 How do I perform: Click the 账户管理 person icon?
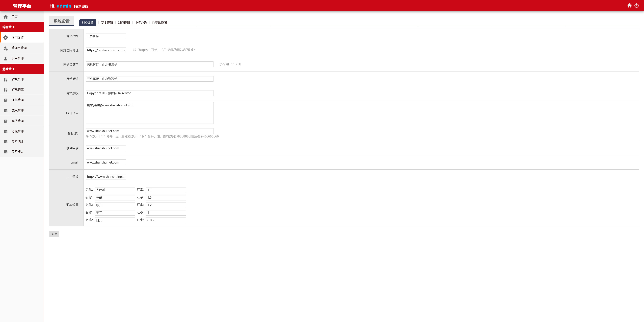click(6, 59)
